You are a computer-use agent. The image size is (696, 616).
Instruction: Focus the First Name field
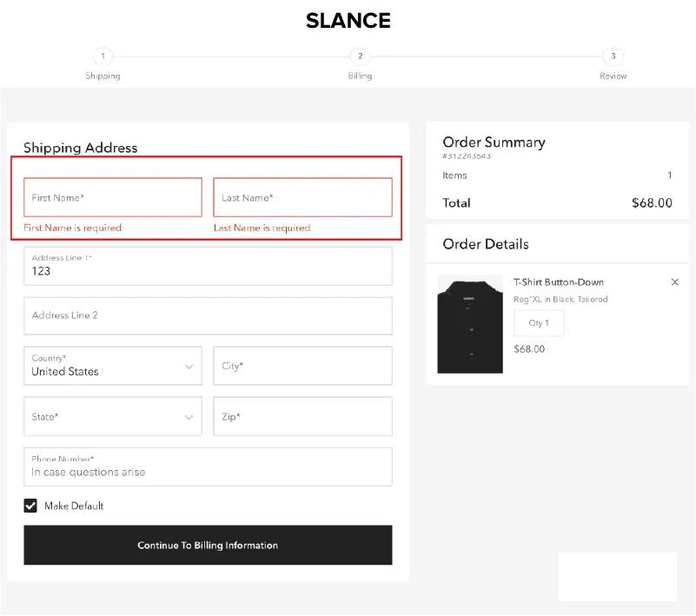point(112,198)
